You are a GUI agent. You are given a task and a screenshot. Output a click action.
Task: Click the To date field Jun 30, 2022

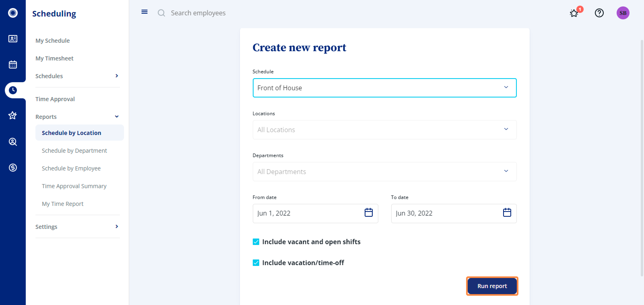click(x=454, y=213)
